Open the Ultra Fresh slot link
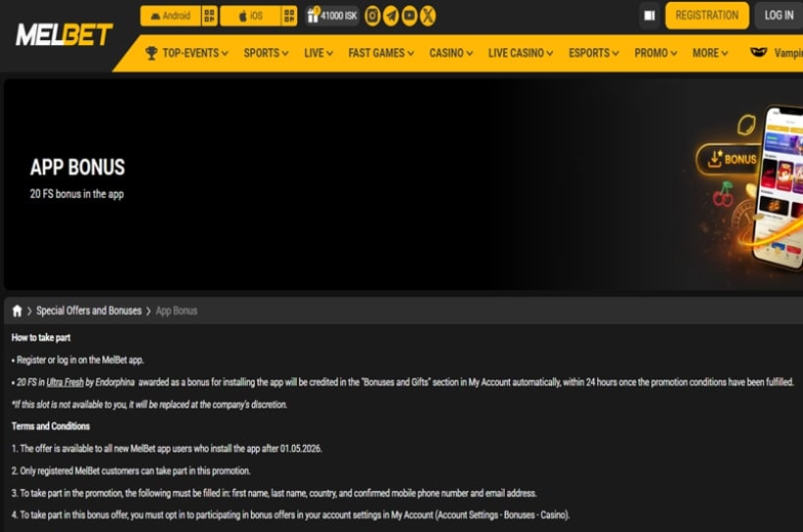The width and height of the screenshot is (803, 532). coord(65,382)
